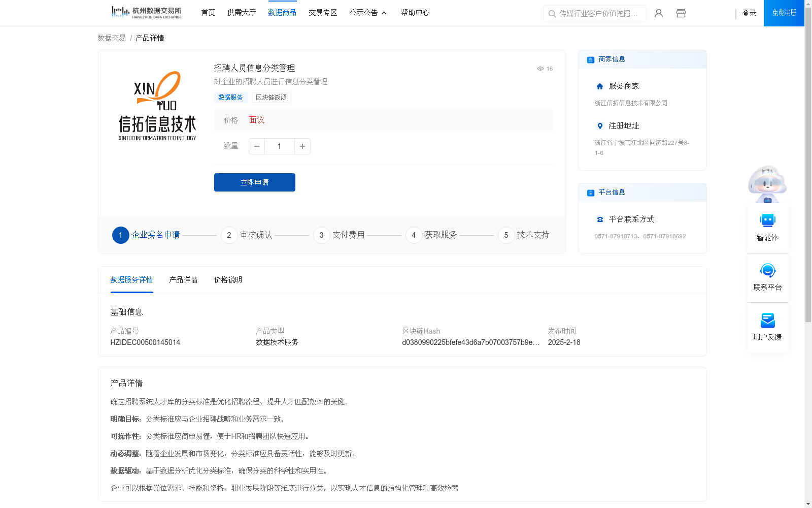
Task: Click company name 浙江信拓信息技术有限公司
Action: pyautogui.click(x=631, y=103)
